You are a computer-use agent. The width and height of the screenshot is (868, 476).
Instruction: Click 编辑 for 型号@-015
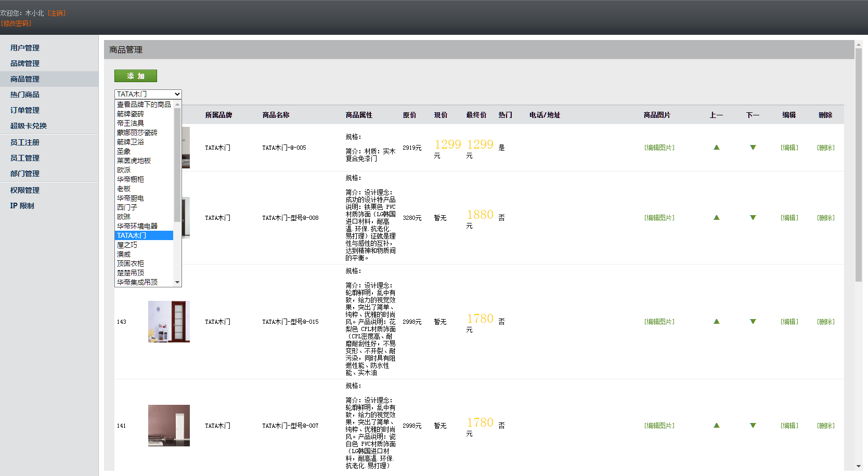click(789, 322)
